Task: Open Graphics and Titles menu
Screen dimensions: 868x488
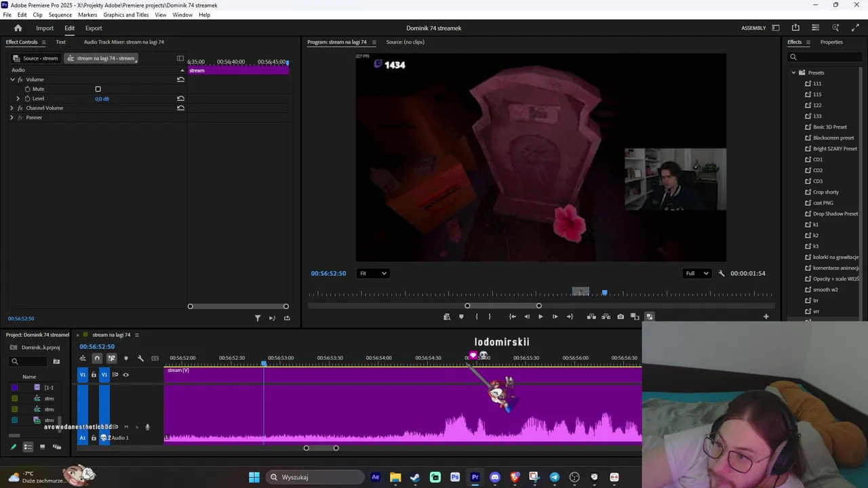Action: 126,15
